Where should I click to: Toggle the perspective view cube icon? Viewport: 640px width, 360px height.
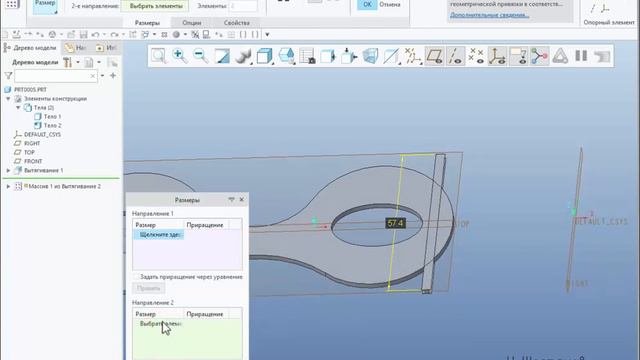pos(370,56)
